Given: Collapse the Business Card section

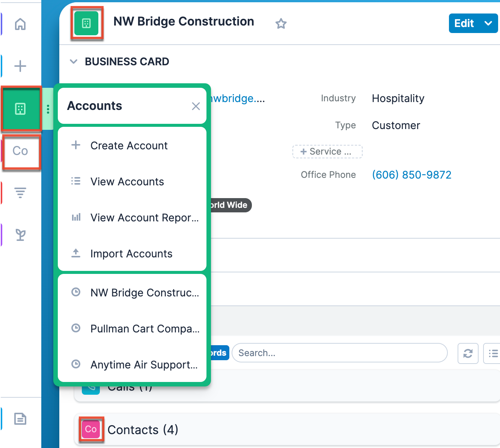Looking at the screenshot, I should point(74,62).
